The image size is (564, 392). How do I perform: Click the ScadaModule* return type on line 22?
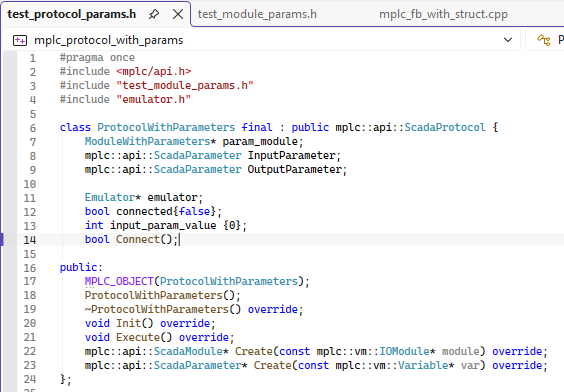pyautogui.click(x=191, y=351)
